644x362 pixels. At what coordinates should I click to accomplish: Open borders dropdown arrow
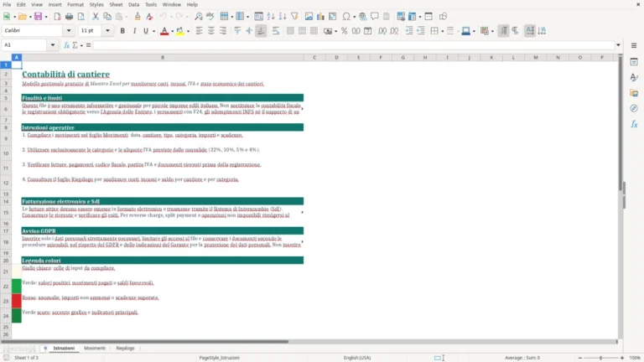click(x=443, y=31)
